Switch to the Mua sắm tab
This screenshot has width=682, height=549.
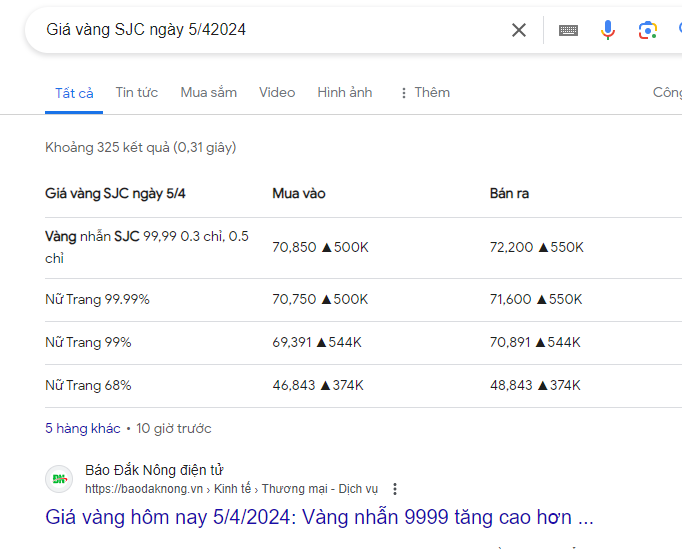click(208, 92)
